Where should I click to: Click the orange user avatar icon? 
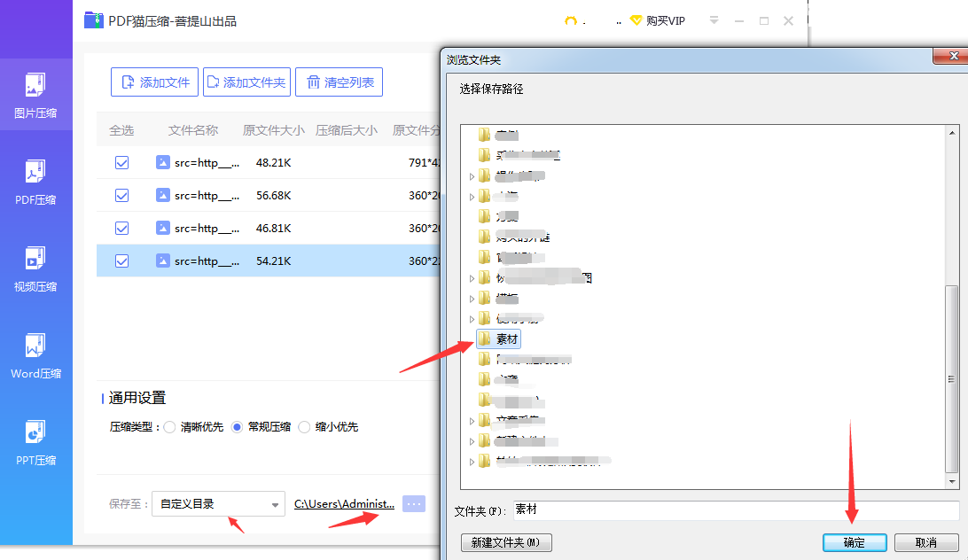[x=571, y=21]
